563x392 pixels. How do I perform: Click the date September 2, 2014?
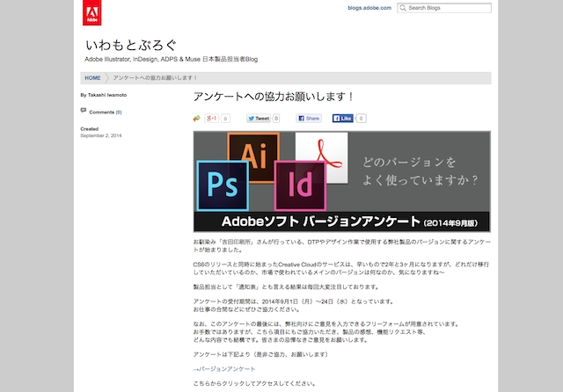[101, 135]
